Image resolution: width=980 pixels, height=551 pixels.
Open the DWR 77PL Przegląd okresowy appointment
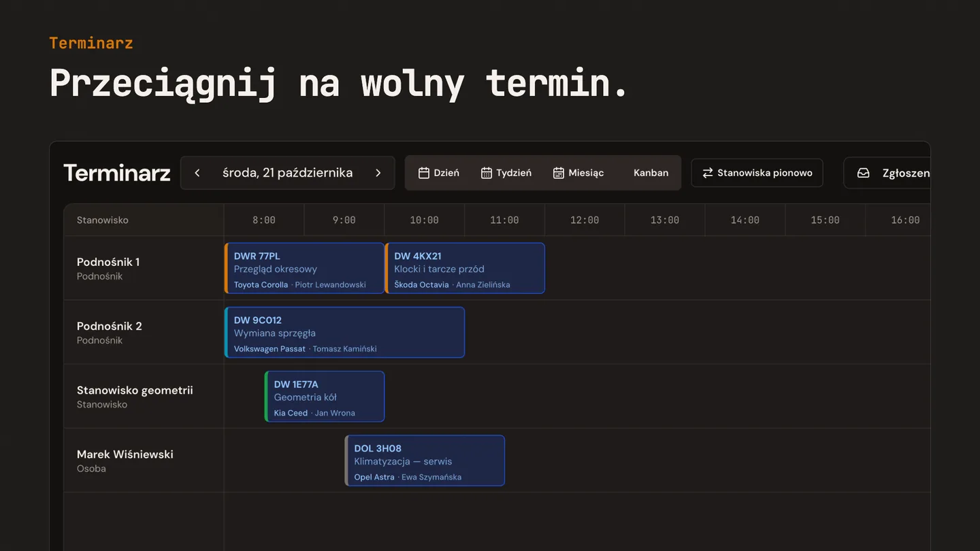[x=304, y=268]
